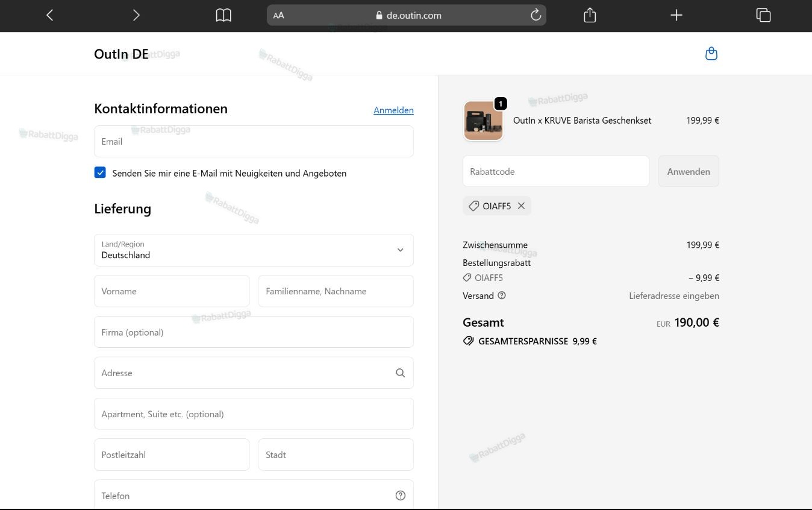Show all open tabs overview
The height and width of the screenshot is (510, 812).
(763, 15)
